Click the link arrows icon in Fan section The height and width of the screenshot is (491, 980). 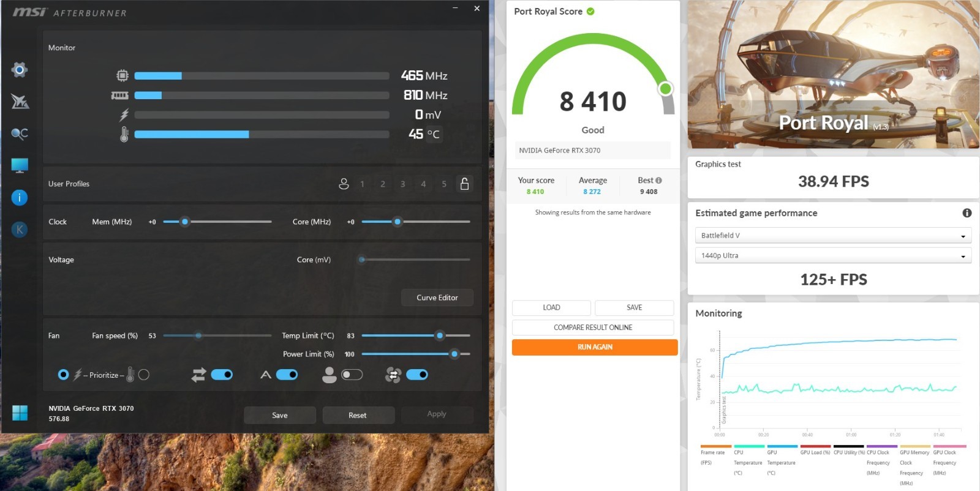tap(199, 375)
